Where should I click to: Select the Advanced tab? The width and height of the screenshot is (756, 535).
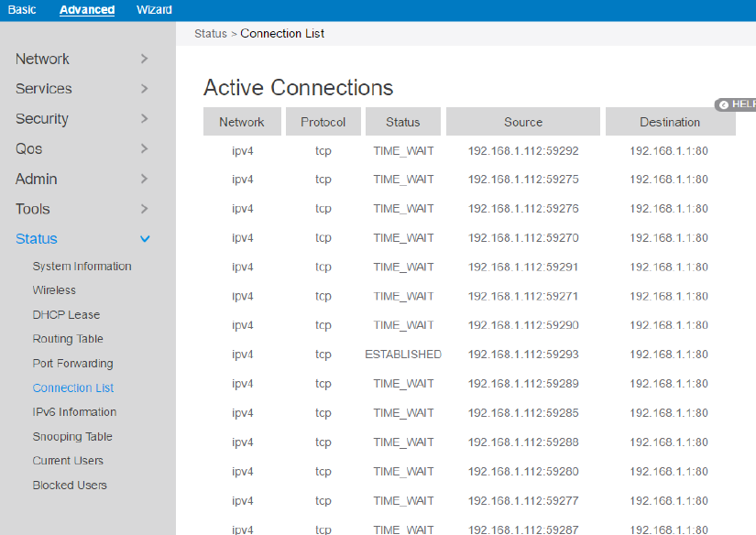(87, 10)
